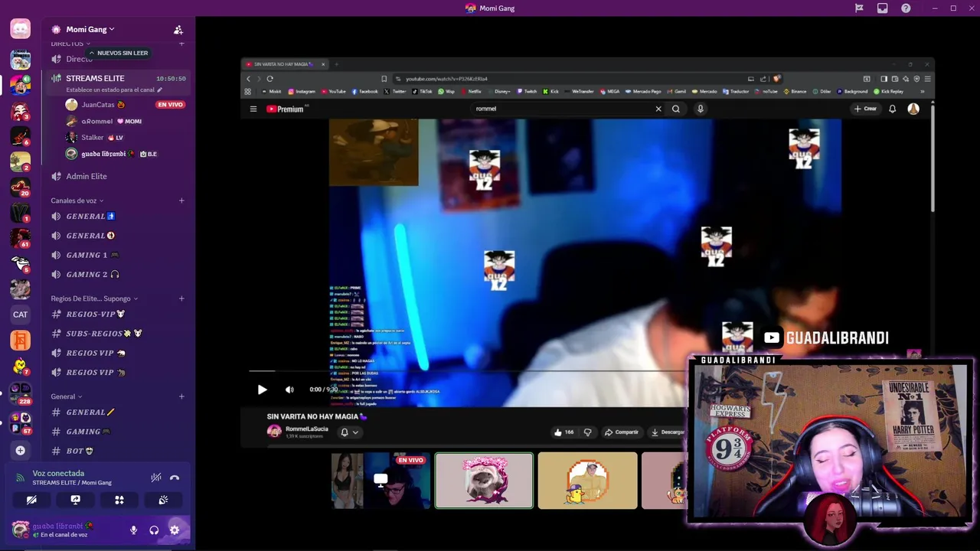The image size is (980, 551).
Task: Deafen audio with headphones icon
Action: pyautogui.click(x=154, y=530)
